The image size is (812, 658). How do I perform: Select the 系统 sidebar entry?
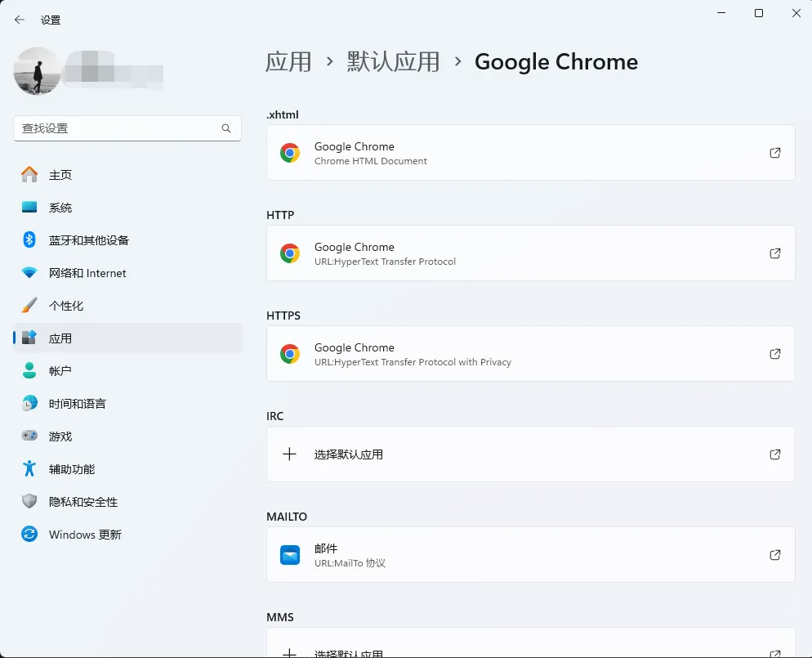coord(127,208)
